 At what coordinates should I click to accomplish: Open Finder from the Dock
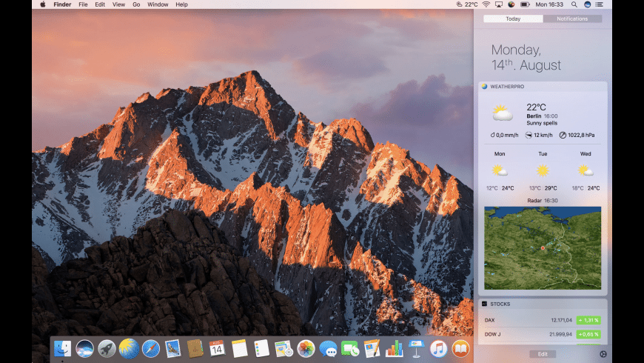(63, 348)
